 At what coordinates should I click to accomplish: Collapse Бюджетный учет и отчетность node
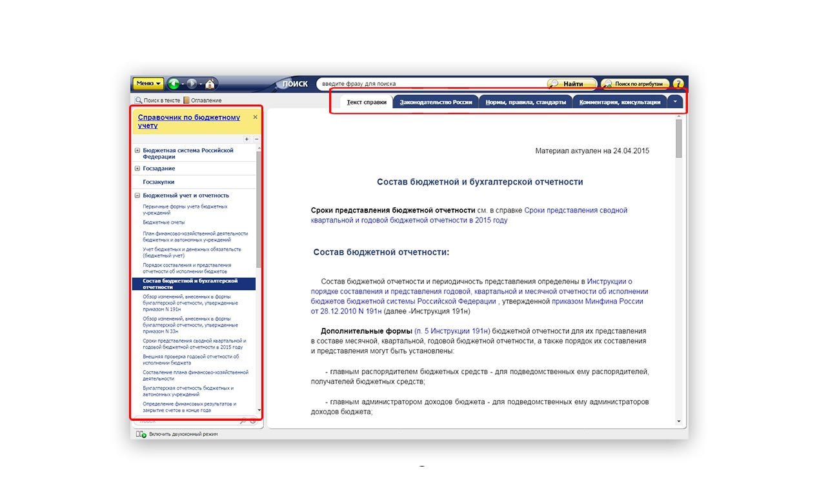137,196
